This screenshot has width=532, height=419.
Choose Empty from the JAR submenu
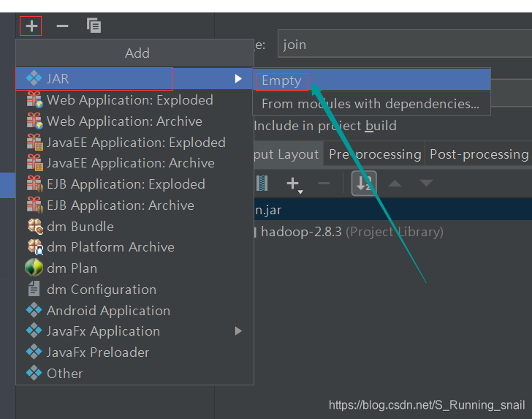point(371,80)
